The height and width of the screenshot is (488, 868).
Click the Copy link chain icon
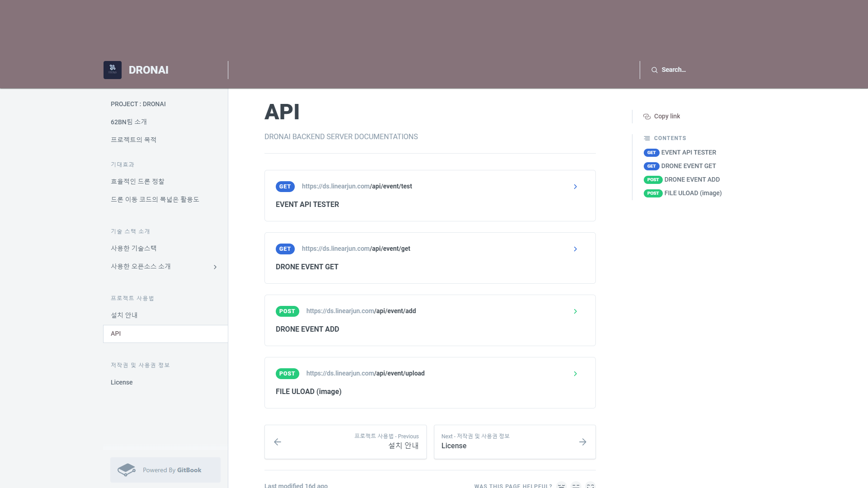pos(646,117)
